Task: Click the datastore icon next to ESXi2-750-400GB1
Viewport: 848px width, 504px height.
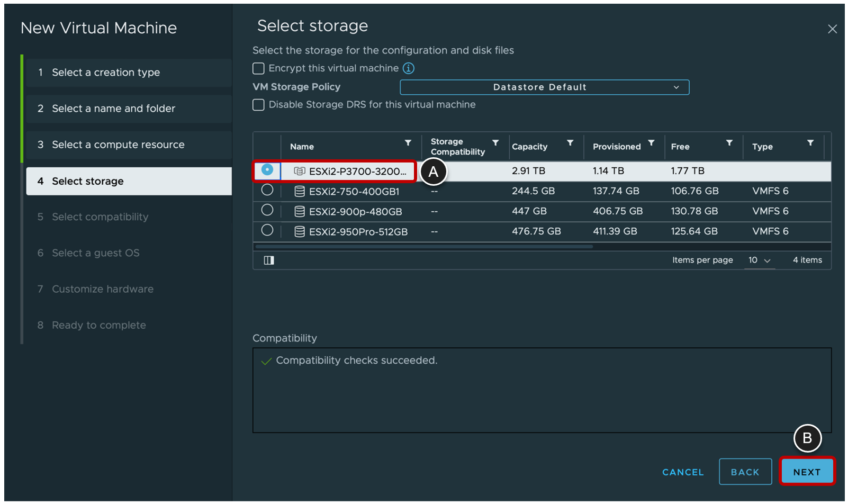Action: tap(300, 191)
